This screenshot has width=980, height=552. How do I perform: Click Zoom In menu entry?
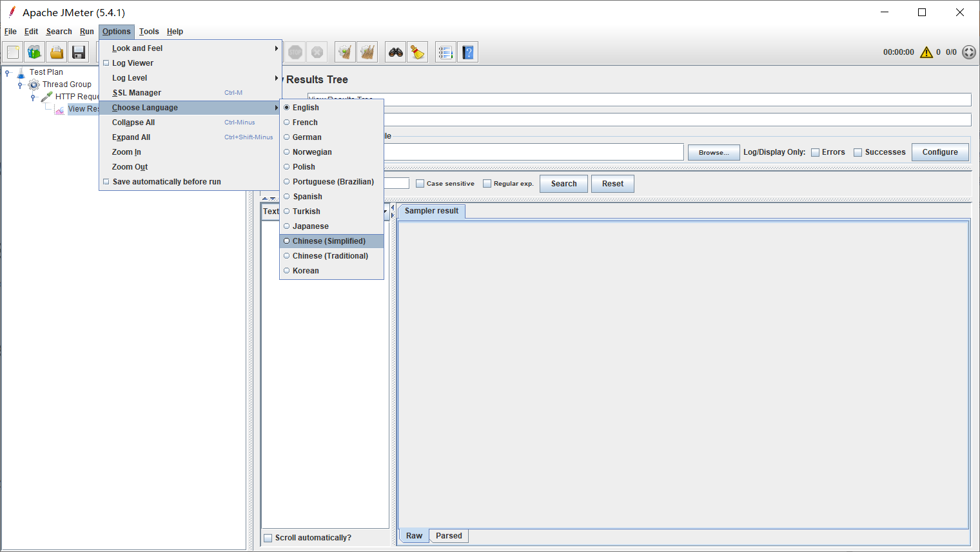pyautogui.click(x=190, y=152)
